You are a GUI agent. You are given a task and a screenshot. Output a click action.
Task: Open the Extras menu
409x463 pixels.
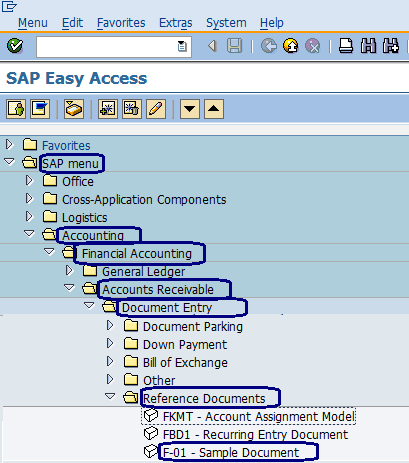pyautogui.click(x=176, y=23)
